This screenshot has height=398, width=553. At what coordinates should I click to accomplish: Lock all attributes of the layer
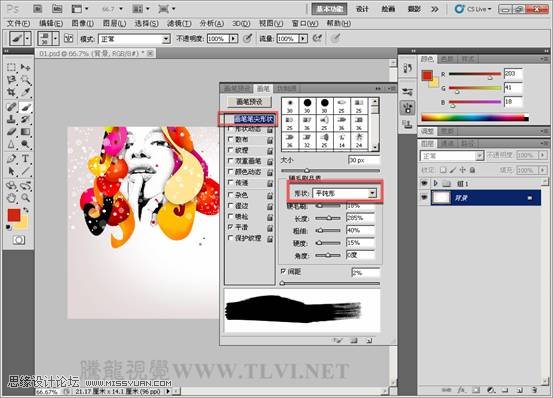click(472, 170)
